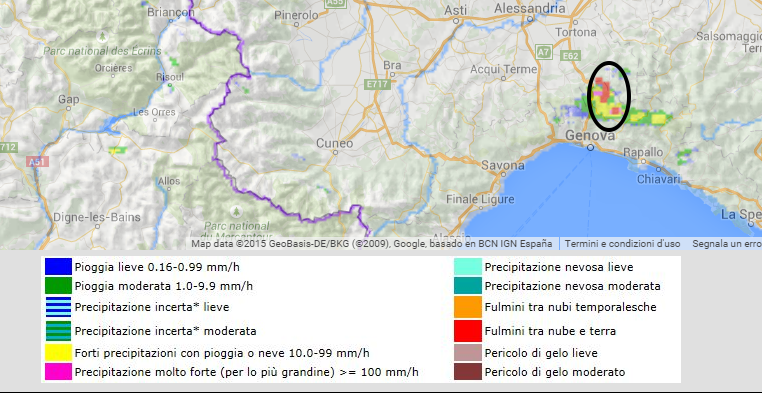Image resolution: width=762 pixels, height=393 pixels.
Task: Click the red Fulmini tra nube e terra swatch
Action: (468, 331)
